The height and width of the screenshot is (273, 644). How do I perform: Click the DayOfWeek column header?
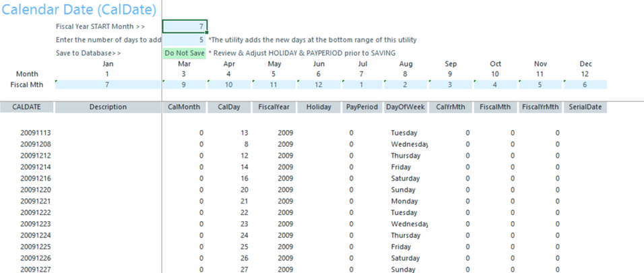(407, 107)
